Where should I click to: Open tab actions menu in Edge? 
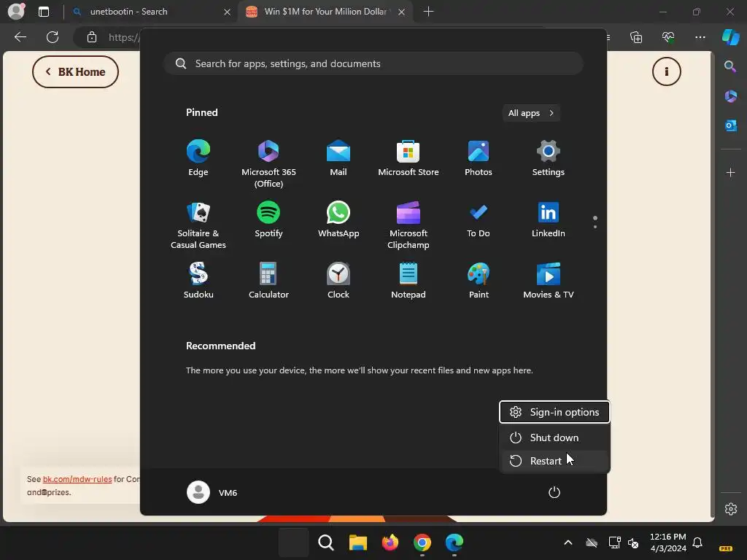click(44, 12)
